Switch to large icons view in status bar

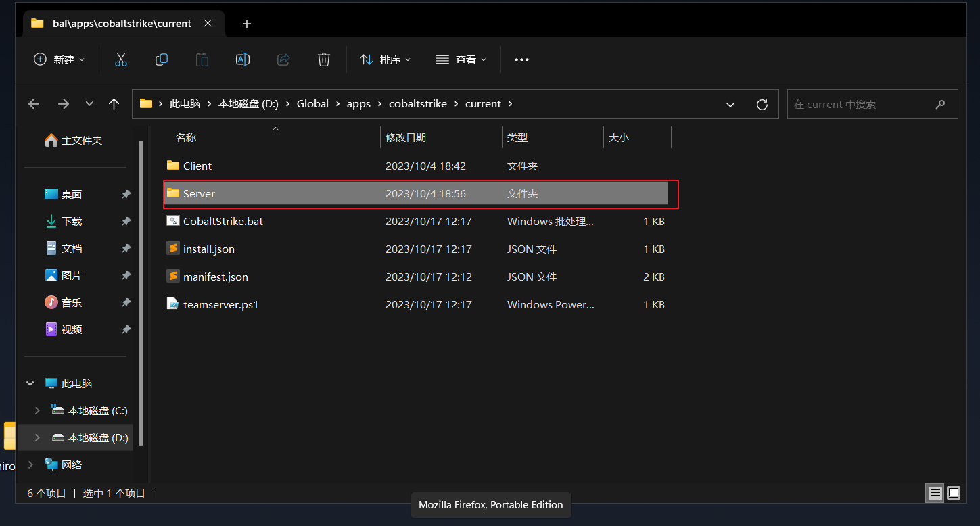point(954,493)
